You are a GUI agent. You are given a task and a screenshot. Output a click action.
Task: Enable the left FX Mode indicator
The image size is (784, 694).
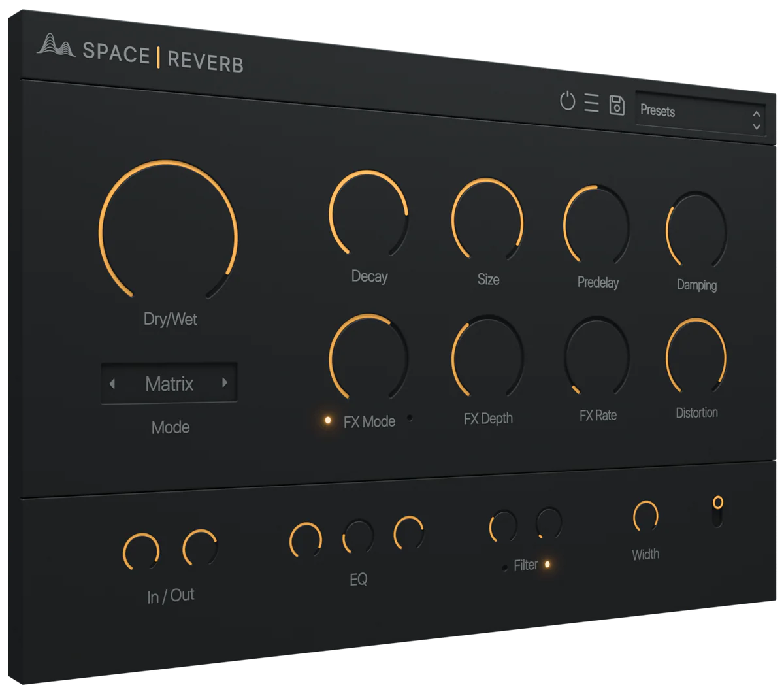327,419
